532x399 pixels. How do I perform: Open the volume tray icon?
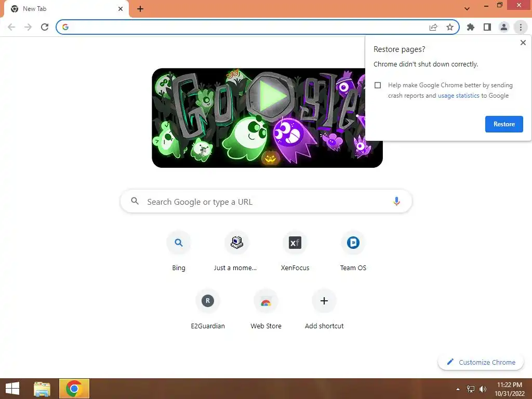(483, 389)
